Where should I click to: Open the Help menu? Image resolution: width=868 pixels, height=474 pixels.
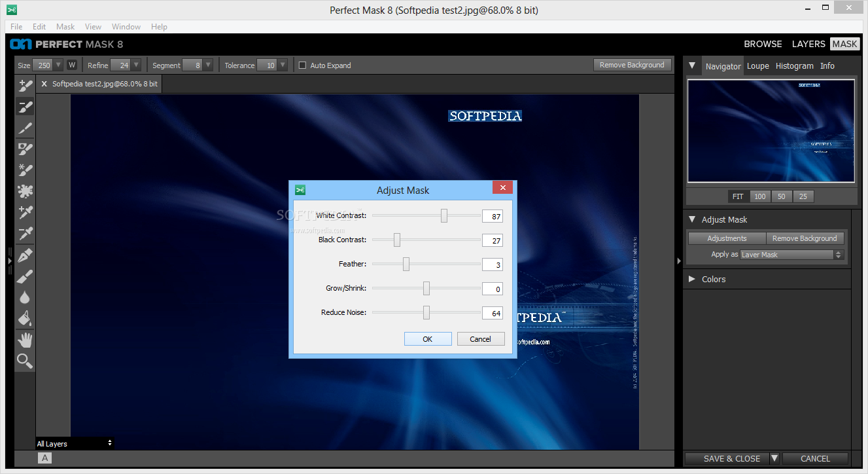point(160,27)
